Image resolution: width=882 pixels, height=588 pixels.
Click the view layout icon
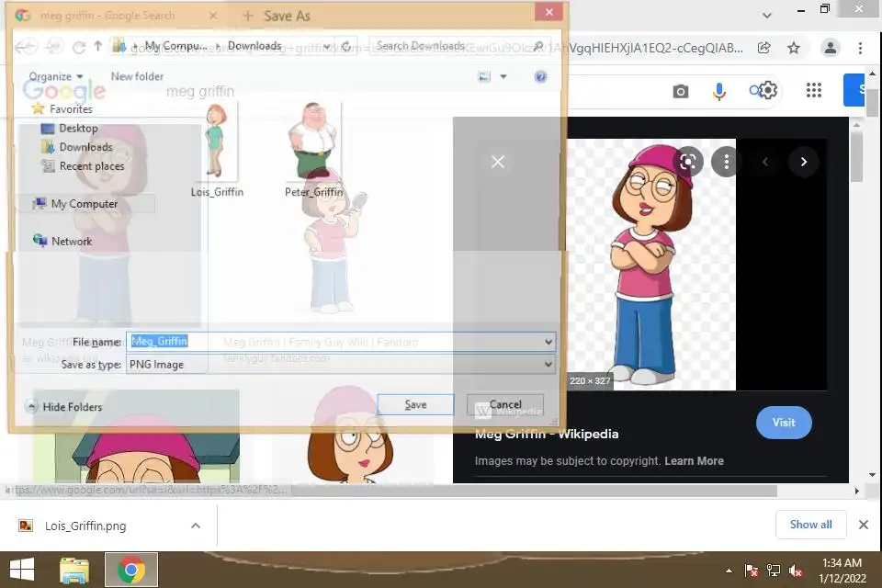[x=484, y=76]
